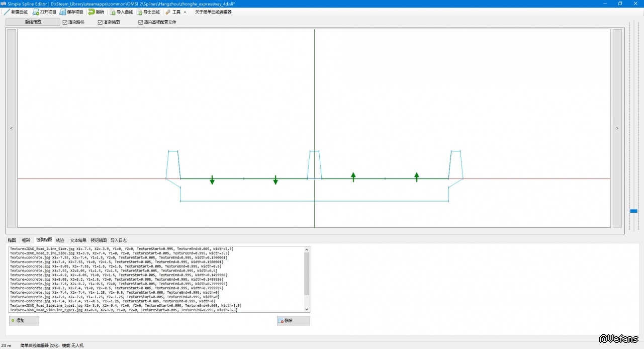Switch to the 轨迹 tab
The height and width of the screenshot is (349, 644).
click(60, 240)
